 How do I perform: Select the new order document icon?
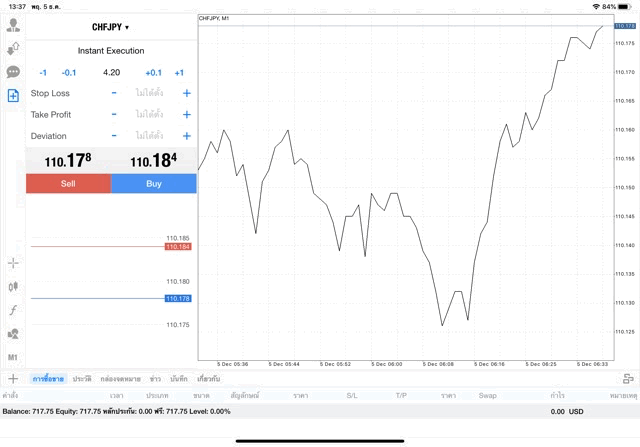tap(13, 95)
